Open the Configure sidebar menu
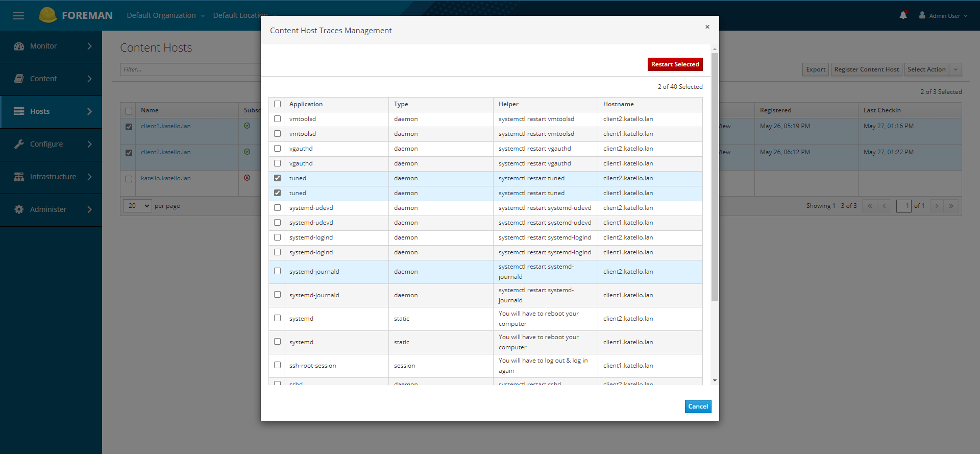Viewport: 980px width, 454px height. point(51,144)
